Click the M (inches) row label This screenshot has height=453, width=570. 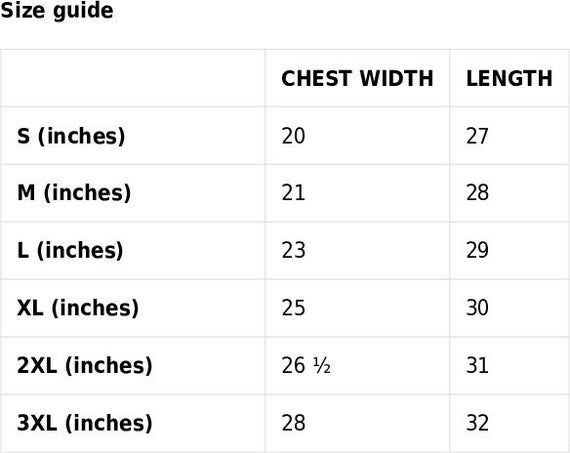click(x=74, y=193)
